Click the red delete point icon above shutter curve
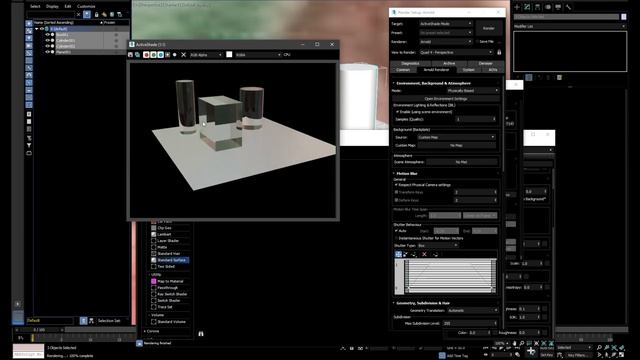 pos(424,254)
